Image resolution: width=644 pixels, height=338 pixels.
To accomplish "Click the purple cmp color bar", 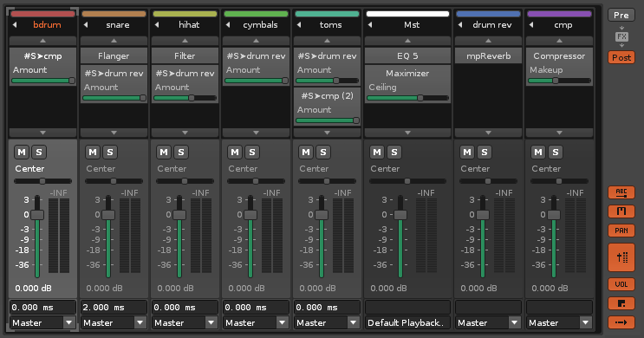I will click(559, 14).
